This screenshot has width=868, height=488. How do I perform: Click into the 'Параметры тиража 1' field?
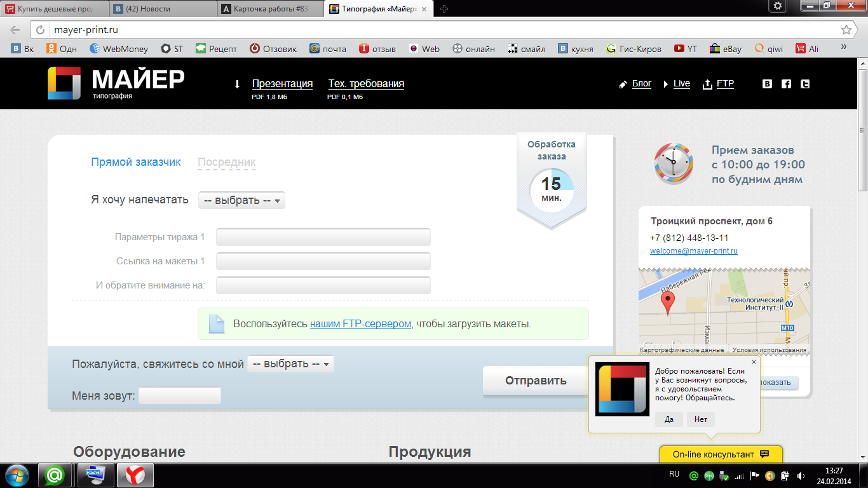click(323, 237)
